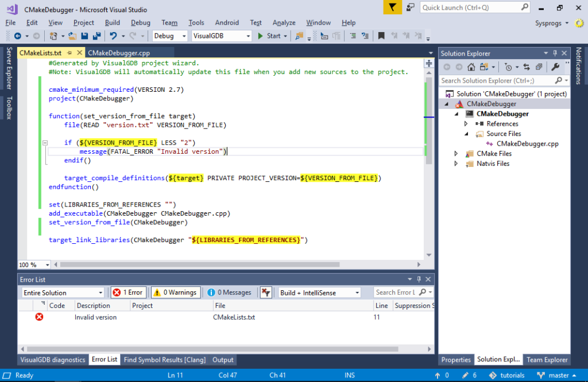The height and width of the screenshot is (382, 588).
Task: Undo the last edit with the Undo arrow
Action: coord(113,36)
